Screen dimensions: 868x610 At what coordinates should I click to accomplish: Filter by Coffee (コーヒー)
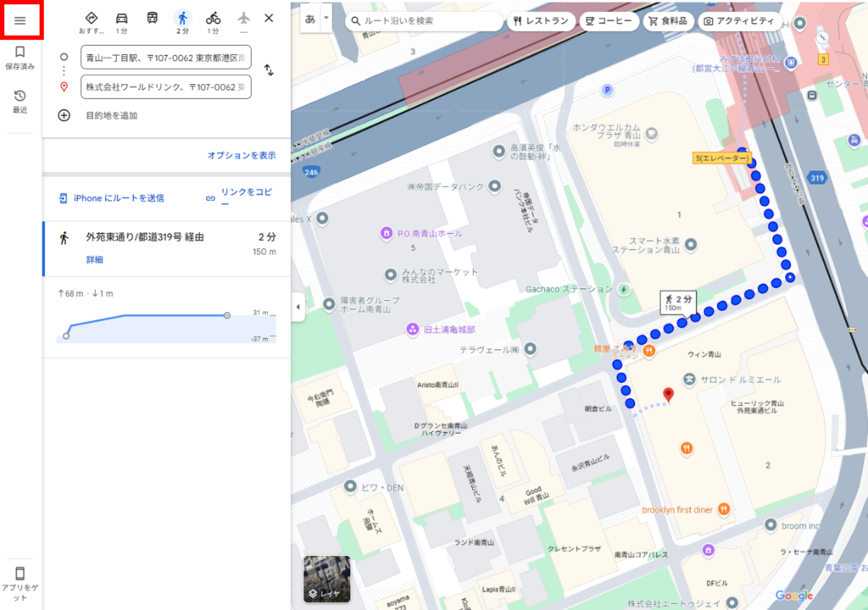(609, 21)
